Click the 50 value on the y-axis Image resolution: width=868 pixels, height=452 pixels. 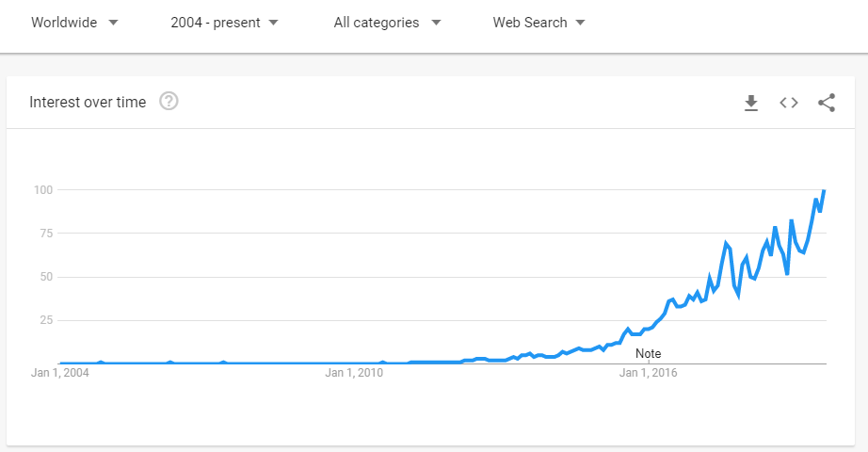click(46, 277)
